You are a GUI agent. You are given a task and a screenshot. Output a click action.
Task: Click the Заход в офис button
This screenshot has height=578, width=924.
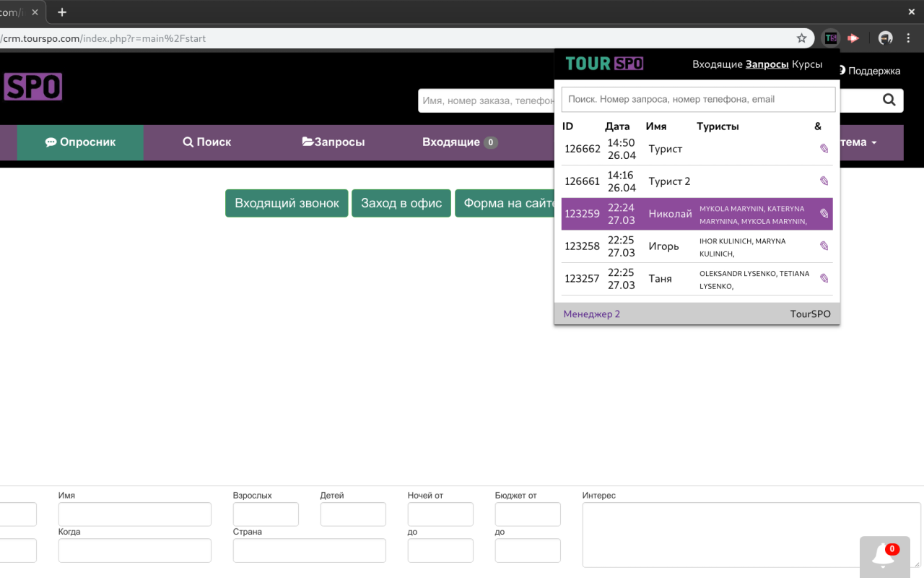(x=401, y=203)
